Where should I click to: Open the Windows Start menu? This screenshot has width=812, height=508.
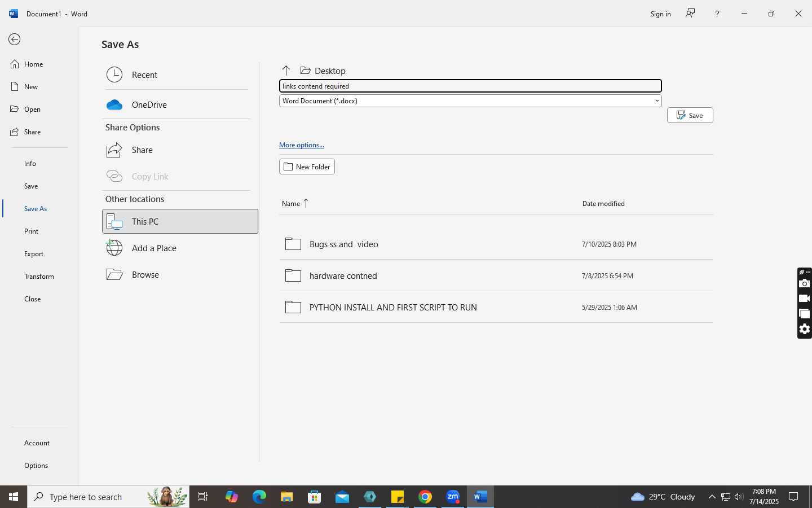click(14, 497)
